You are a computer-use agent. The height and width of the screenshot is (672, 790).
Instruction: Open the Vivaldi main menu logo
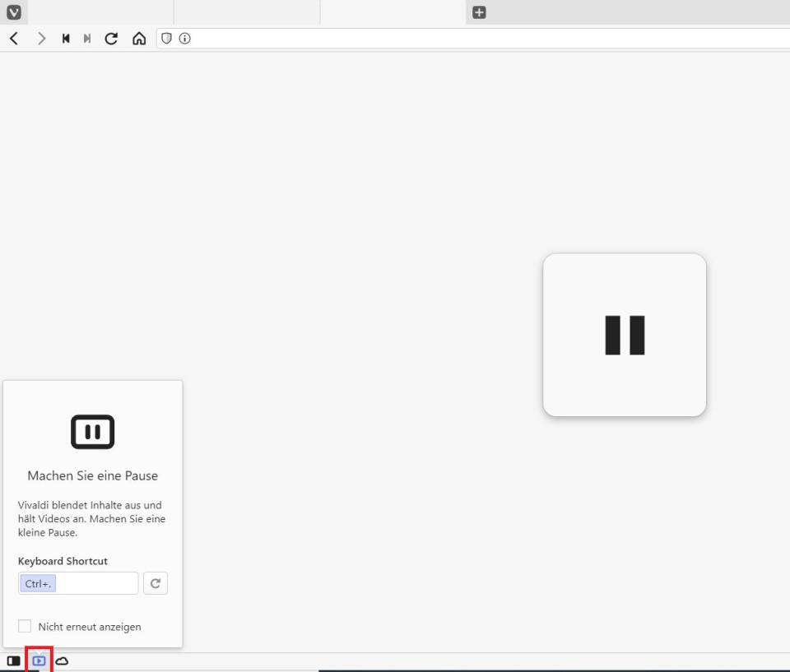point(14,12)
